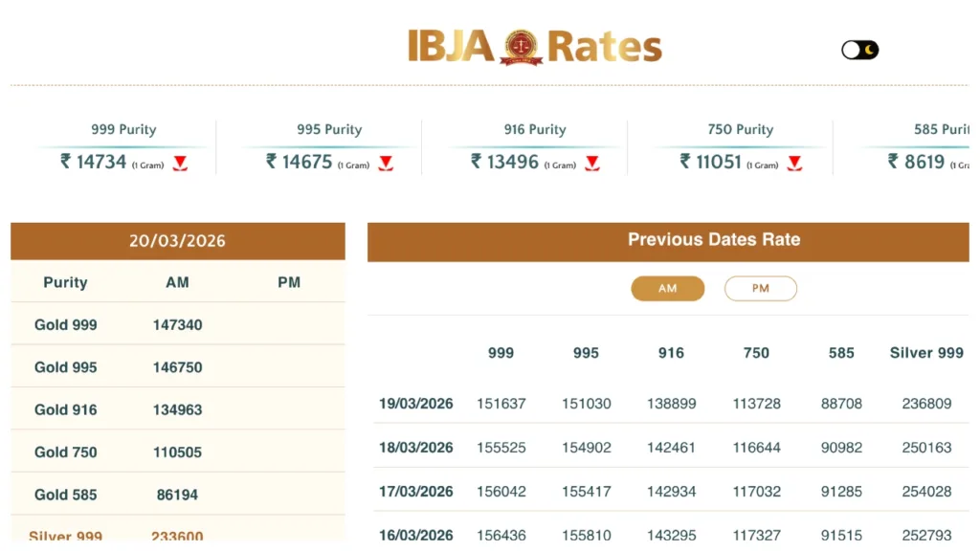This screenshot has height=551, width=980.
Task: Select the AM rates tab
Action: (x=667, y=289)
